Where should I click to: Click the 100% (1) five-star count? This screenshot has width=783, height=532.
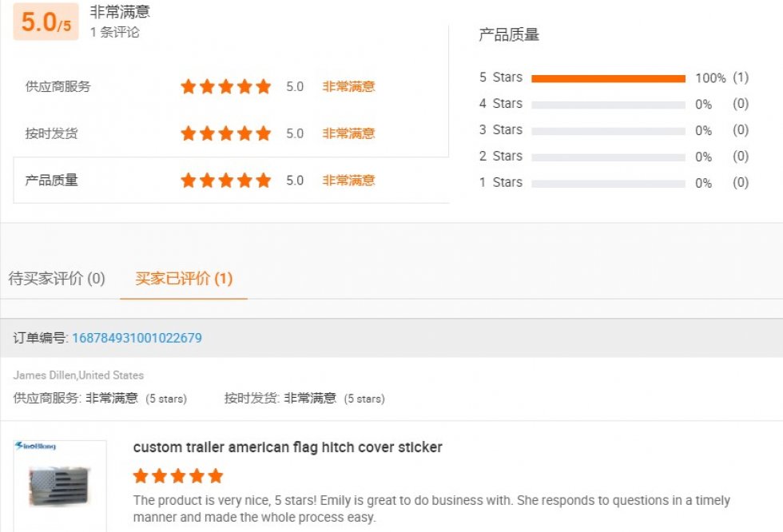click(x=722, y=77)
